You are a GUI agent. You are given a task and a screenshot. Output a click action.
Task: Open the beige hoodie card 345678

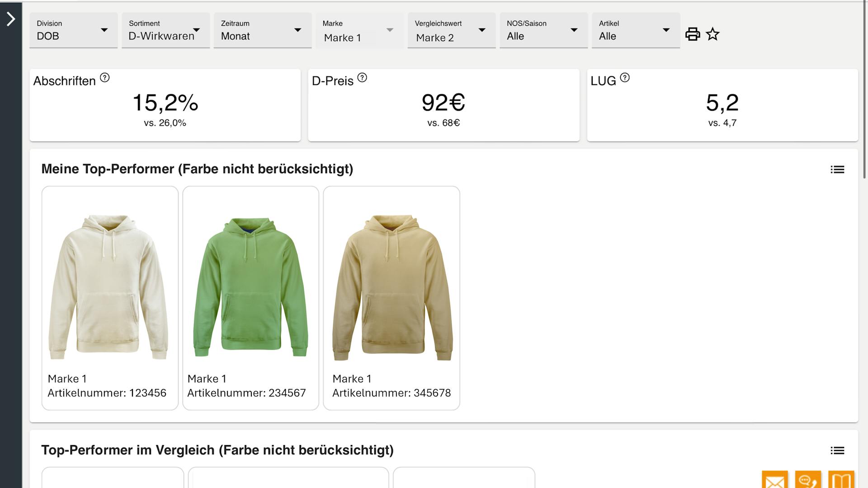click(x=392, y=298)
